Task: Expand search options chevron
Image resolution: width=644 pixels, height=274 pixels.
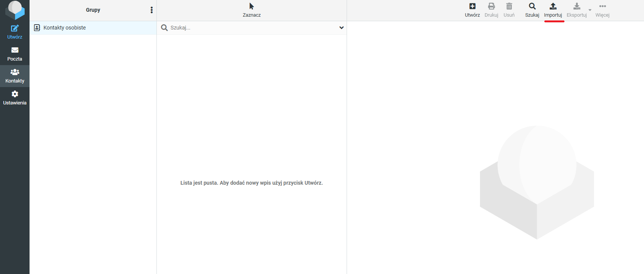Action: 341,28
